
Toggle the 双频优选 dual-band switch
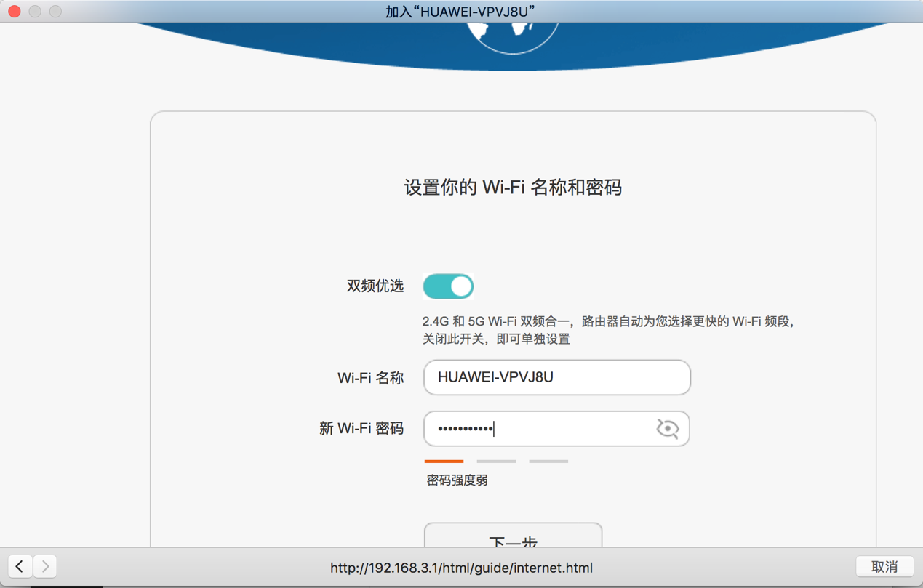448,286
